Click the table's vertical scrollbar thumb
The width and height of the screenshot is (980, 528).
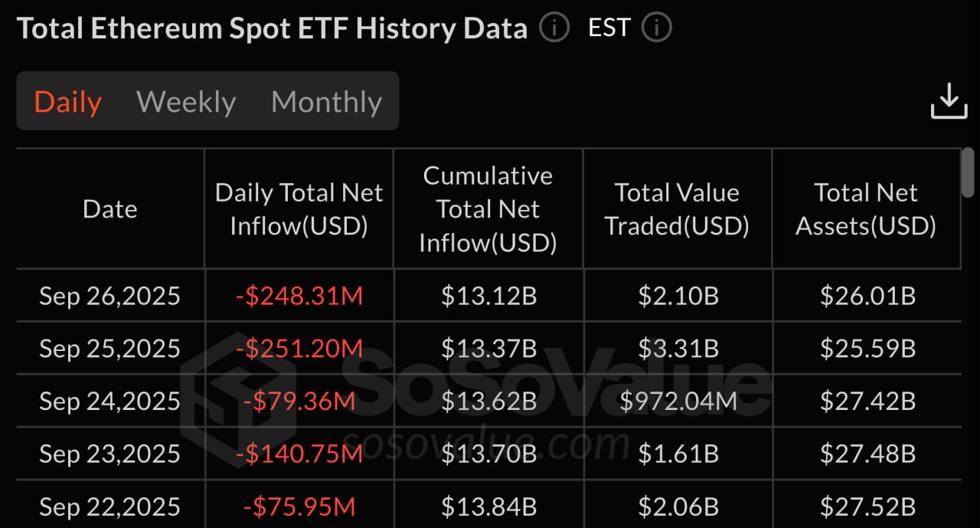pyautogui.click(x=968, y=172)
